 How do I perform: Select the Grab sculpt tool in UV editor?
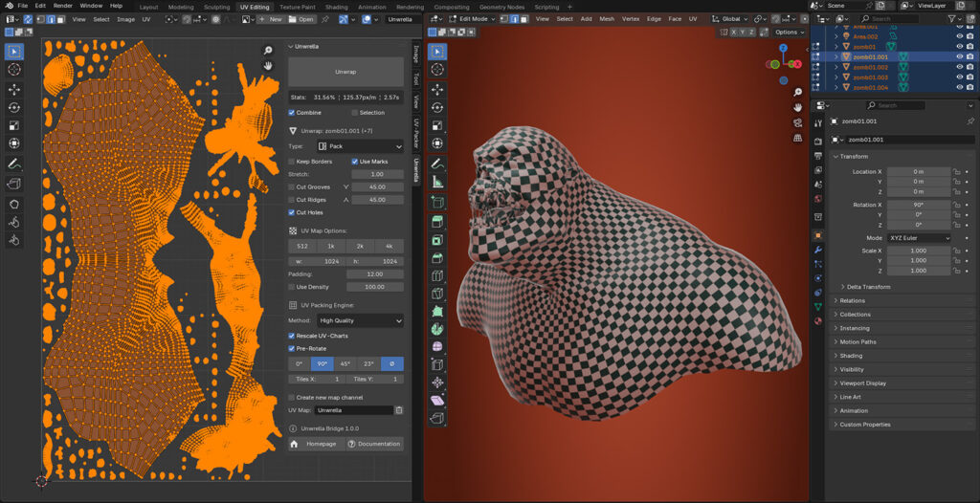[13, 205]
